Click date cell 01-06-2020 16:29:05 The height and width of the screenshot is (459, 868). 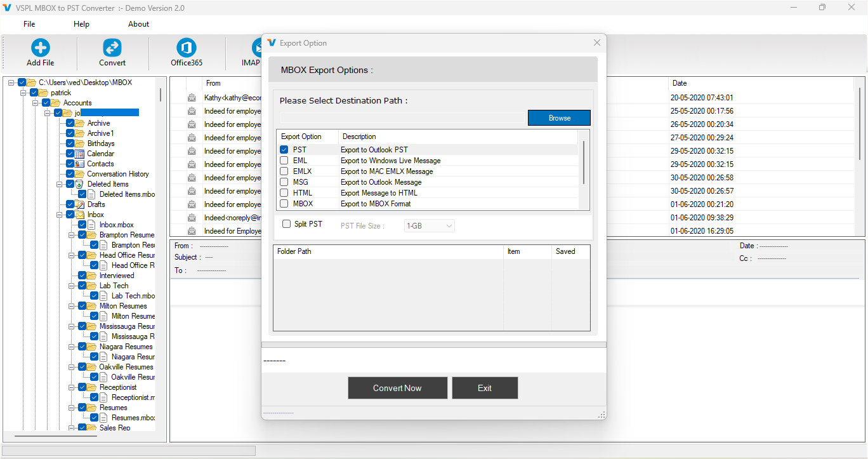702,231
